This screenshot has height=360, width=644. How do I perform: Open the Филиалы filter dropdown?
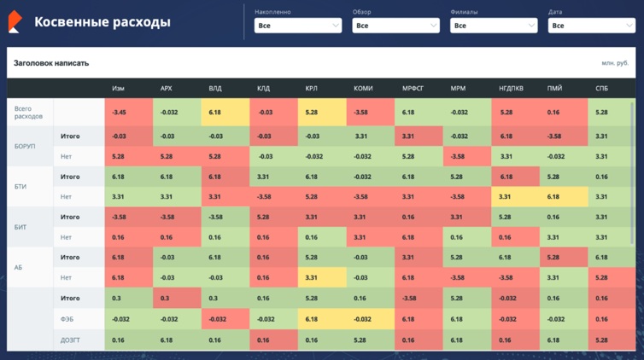494,26
